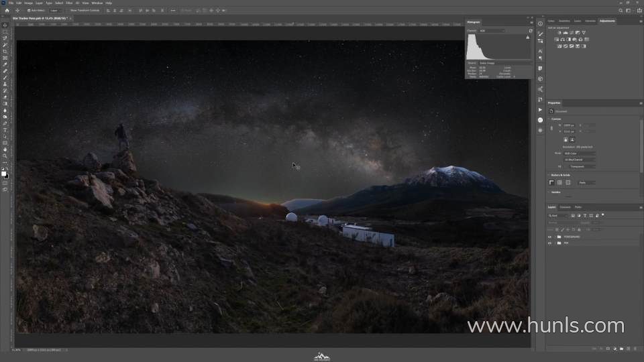The image size is (644, 362).
Task: Open the Actions panel play icon
Action: [540, 109]
